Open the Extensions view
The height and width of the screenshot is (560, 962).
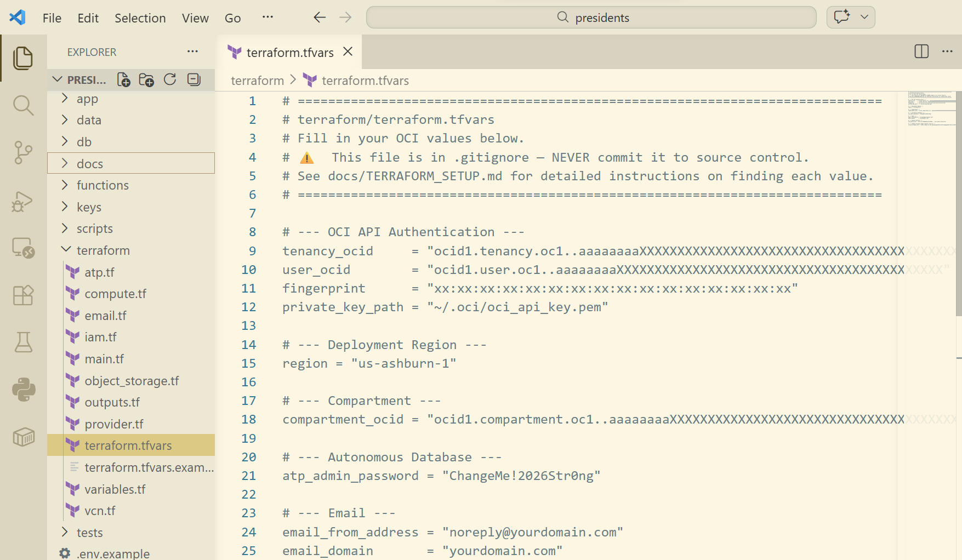tap(23, 295)
